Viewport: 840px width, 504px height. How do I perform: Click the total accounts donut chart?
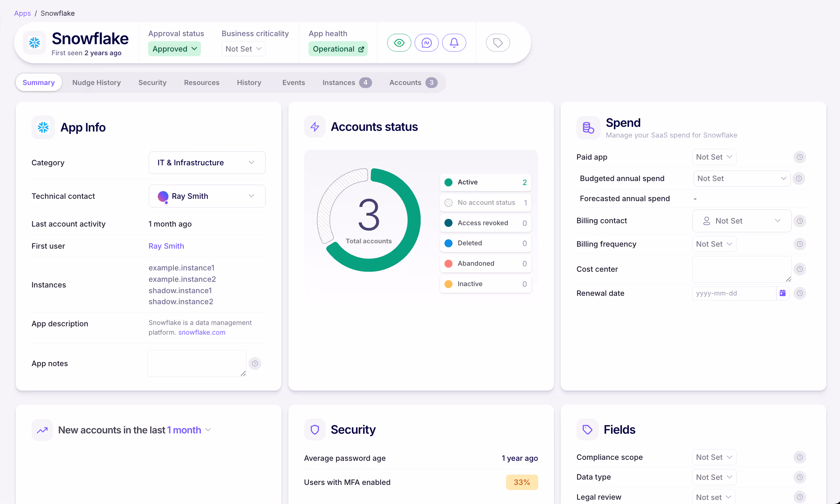coord(369,220)
